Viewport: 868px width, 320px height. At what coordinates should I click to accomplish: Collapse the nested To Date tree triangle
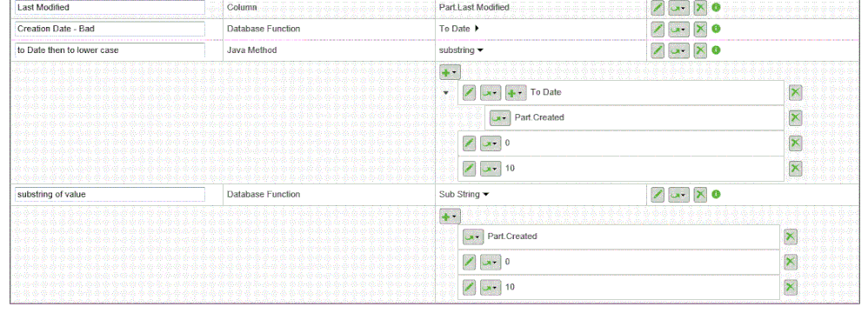(x=445, y=93)
